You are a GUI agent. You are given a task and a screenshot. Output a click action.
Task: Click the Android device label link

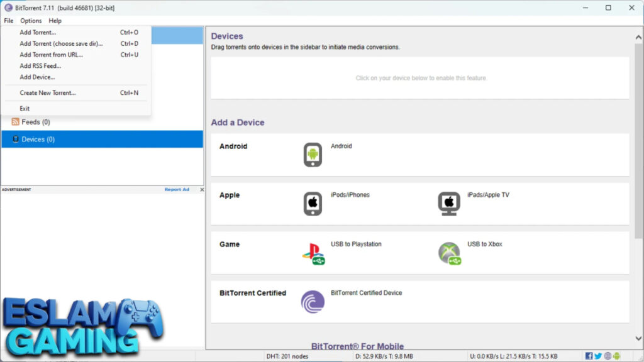341,146
